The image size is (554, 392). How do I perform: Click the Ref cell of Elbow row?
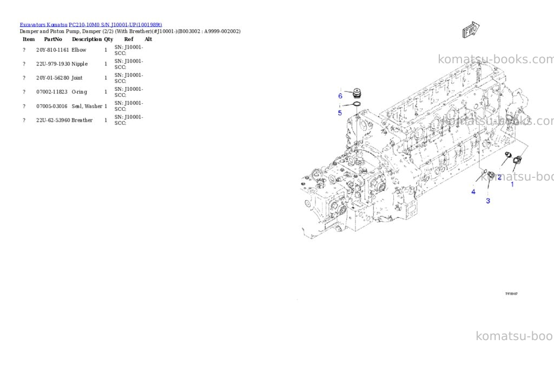[129, 50]
